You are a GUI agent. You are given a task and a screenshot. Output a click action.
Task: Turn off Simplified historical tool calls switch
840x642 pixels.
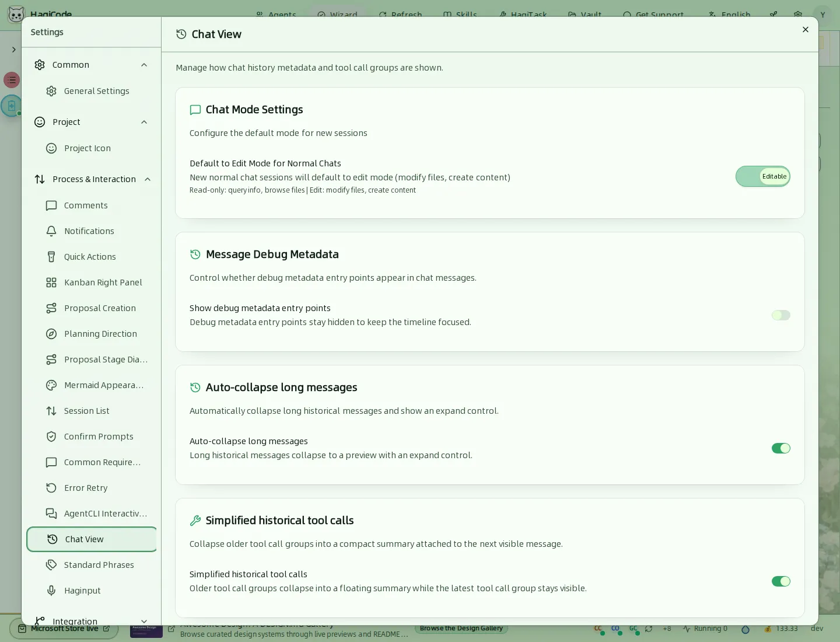pos(781,581)
